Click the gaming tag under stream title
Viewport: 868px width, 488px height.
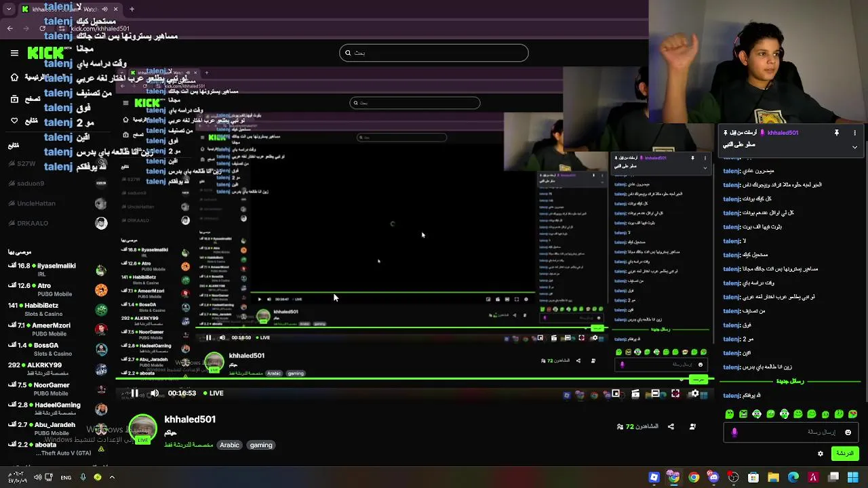click(x=261, y=445)
